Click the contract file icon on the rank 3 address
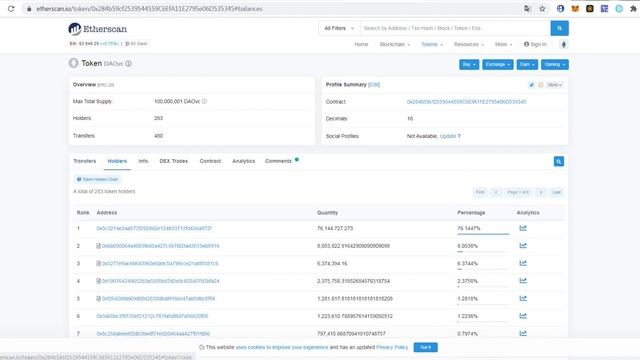The image size is (640, 360). [98, 264]
